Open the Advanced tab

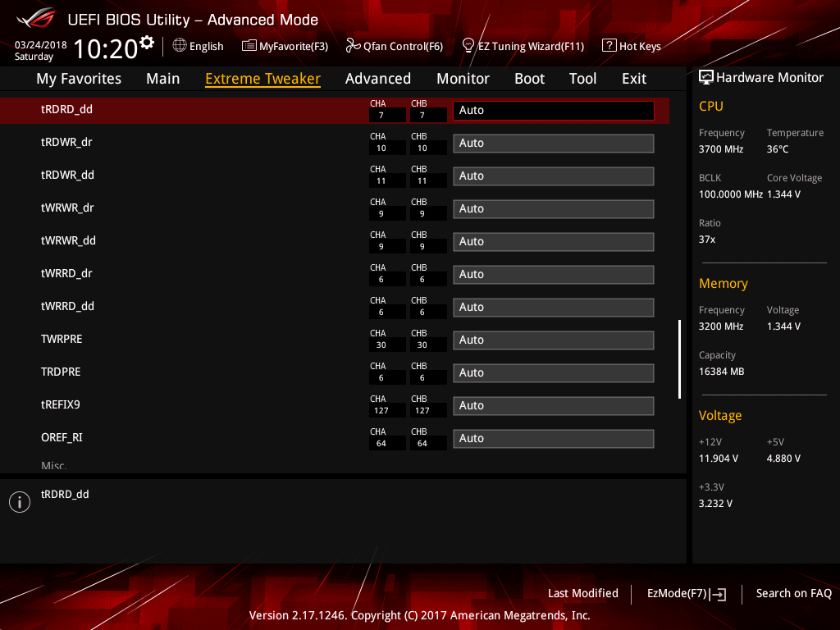tap(378, 79)
